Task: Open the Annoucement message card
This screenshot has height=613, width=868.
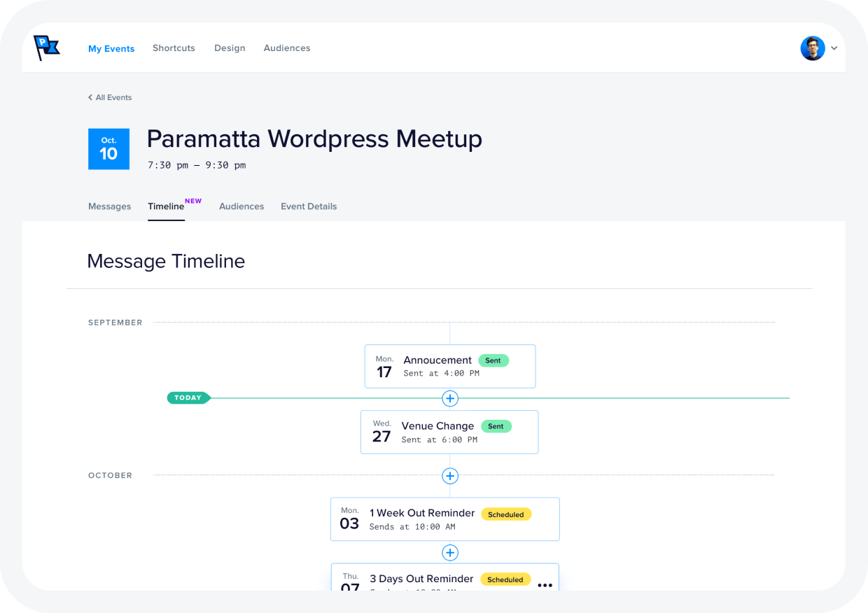Action: (x=450, y=366)
